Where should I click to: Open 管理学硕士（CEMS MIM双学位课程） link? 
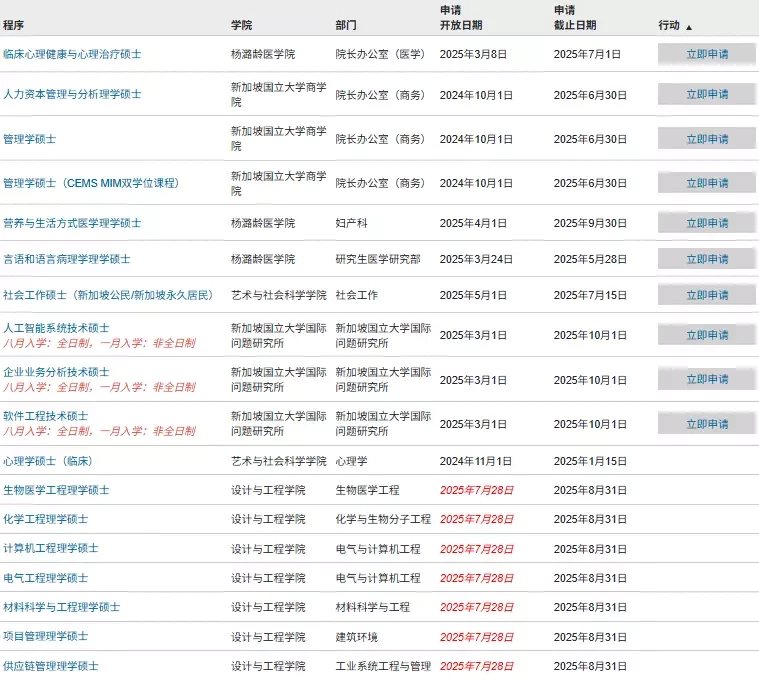click(91, 183)
